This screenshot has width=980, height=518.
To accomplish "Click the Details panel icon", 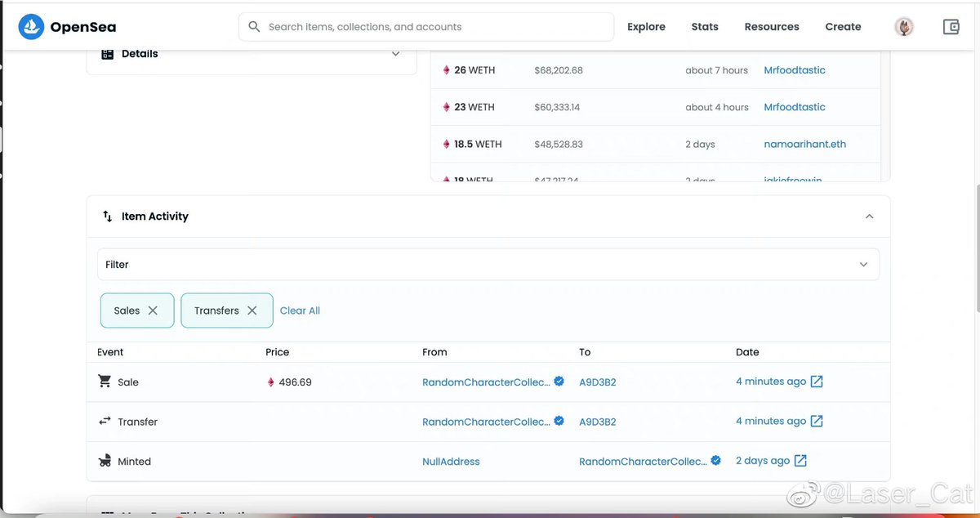I will click(x=108, y=54).
